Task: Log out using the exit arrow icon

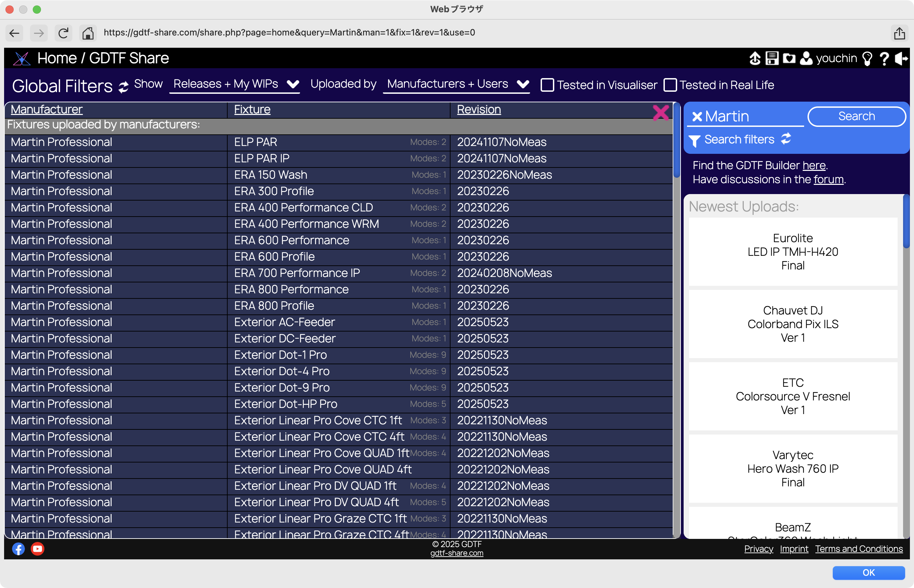Action: pyautogui.click(x=901, y=59)
